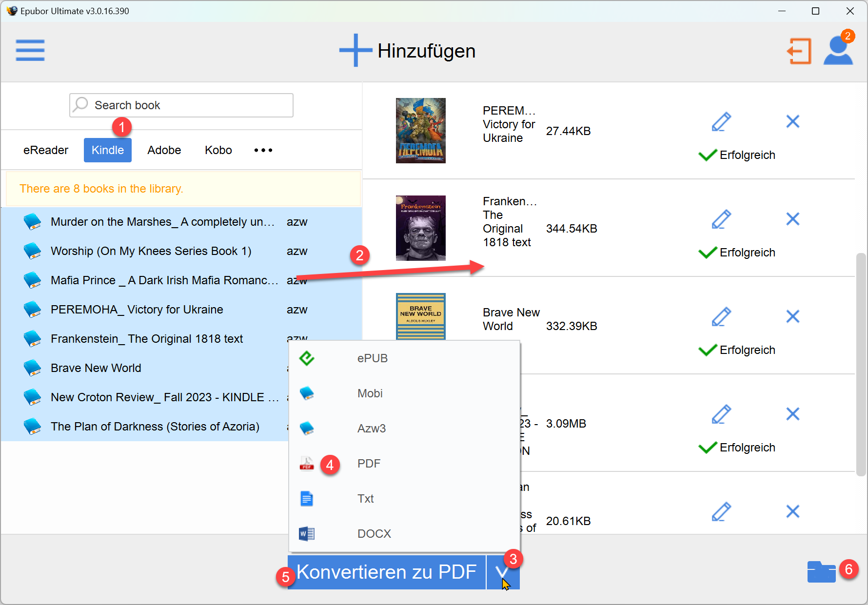Edit metadata for PEREMOHA Victory for Ukraine
This screenshot has height=605, width=868.
(721, 121)
